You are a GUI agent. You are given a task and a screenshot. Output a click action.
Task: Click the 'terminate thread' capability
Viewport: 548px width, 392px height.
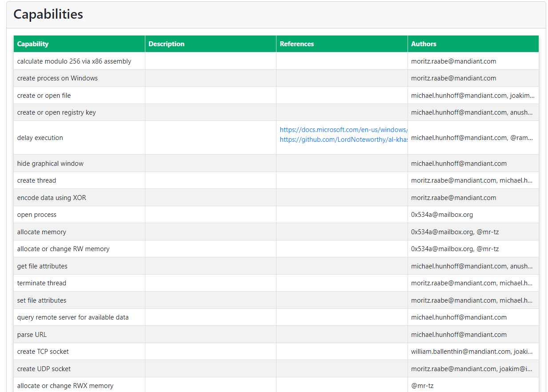click(x=42, y=283)
